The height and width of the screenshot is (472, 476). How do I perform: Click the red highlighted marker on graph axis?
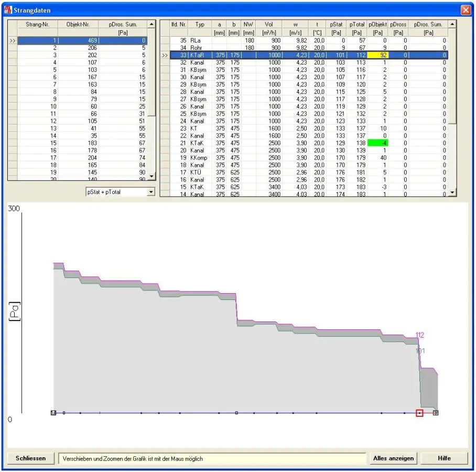click(419, 413)
